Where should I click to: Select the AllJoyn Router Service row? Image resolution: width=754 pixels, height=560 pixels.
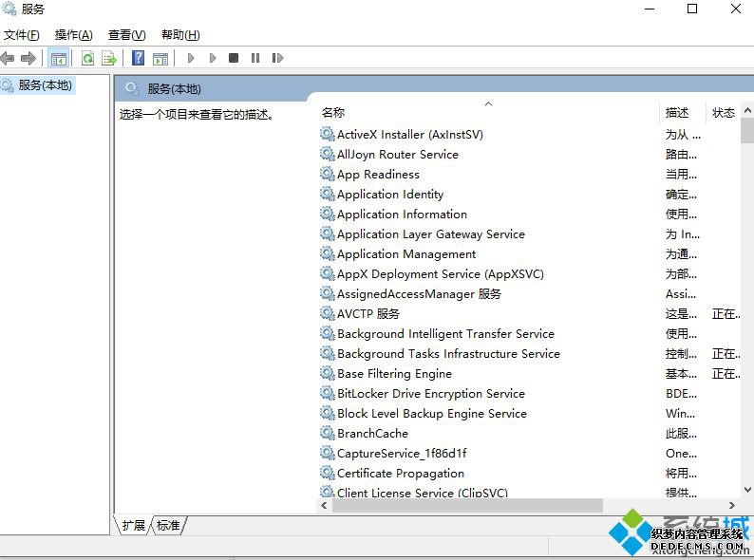click(x=398, y=155)
